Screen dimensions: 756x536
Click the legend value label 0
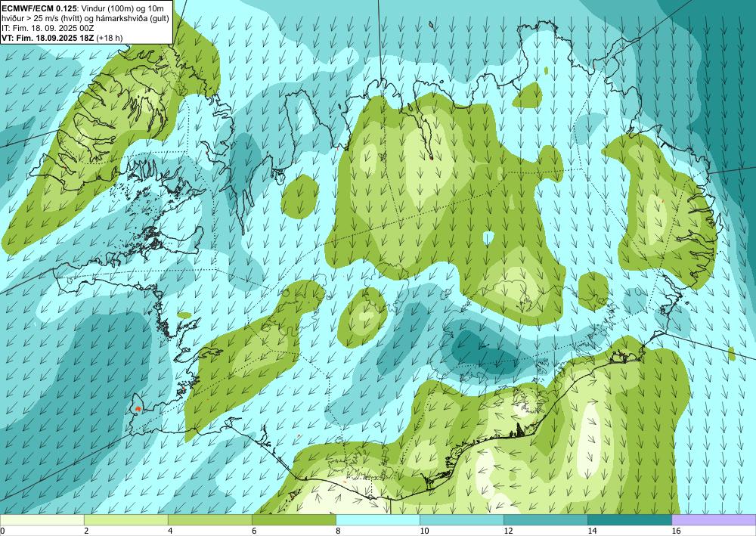(2, 531)
